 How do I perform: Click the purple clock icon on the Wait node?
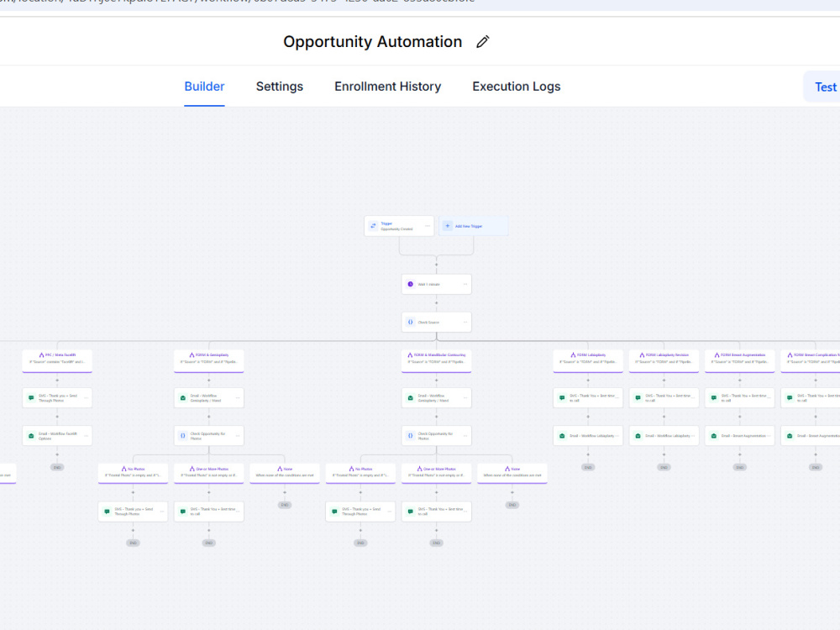click(x=411, y=285)
